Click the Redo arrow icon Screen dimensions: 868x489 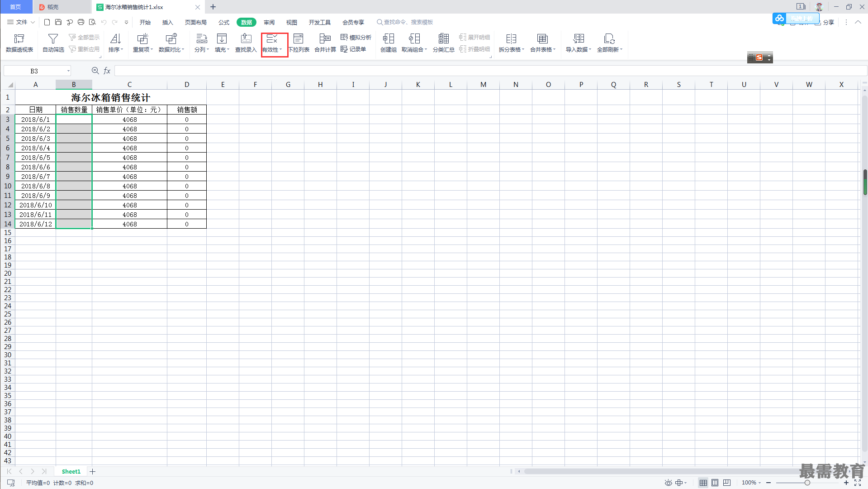pos(115,22)
